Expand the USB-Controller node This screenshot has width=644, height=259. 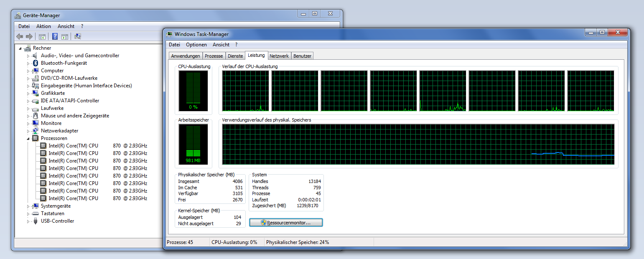pos(28,221)
